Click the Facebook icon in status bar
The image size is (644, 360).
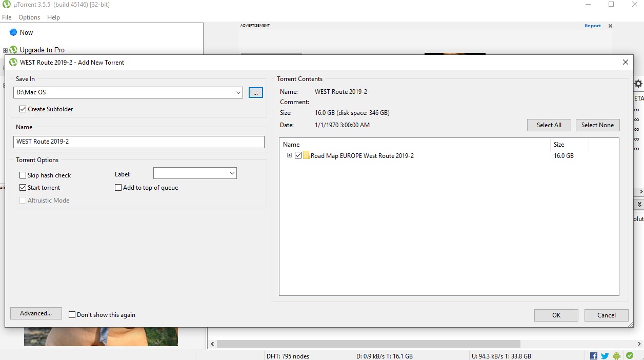594,356
